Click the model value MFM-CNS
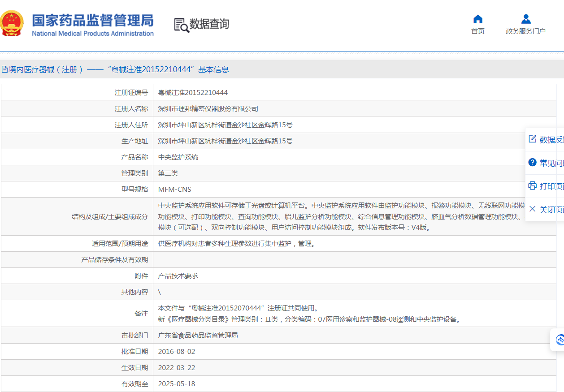The height and width of the screenshot is (392, 564). coord(175,190)
